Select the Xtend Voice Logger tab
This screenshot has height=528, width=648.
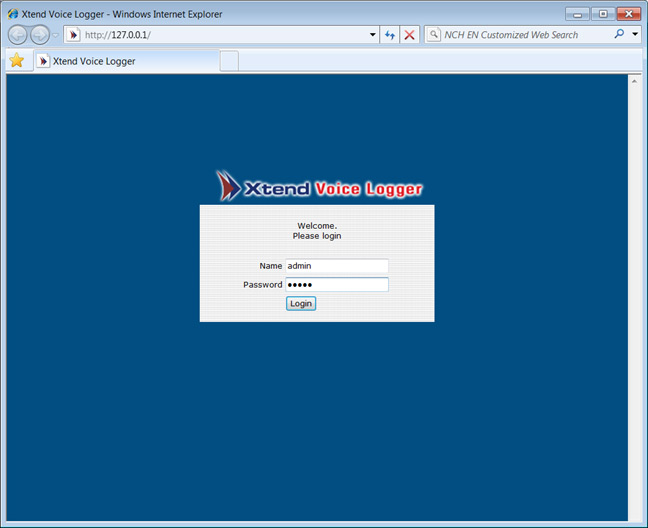point(127,61)
